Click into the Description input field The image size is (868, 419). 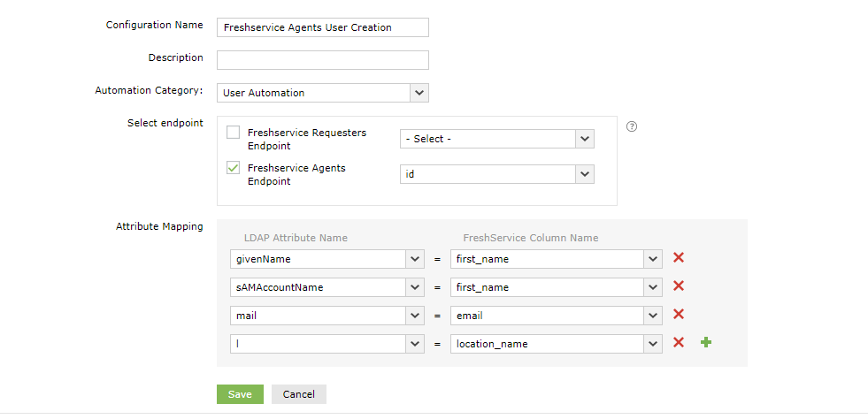pos(322,60)
